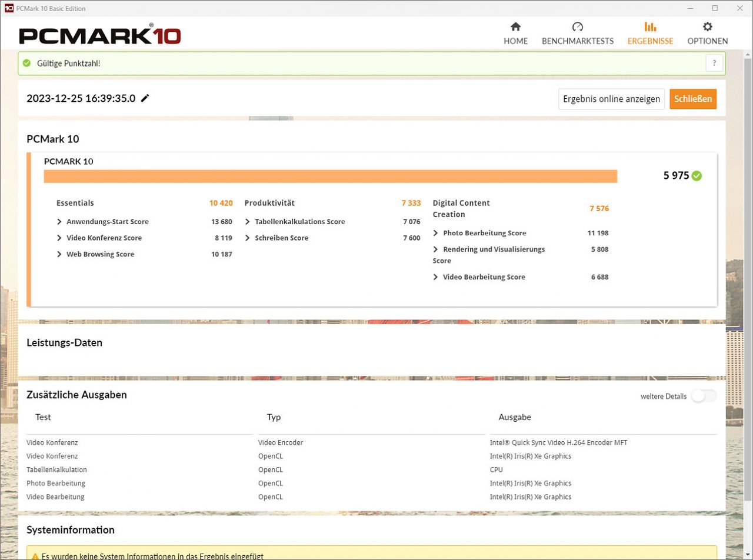
Task: Click Intel Quick Sync Video H.264 Encoder MFT
Action: pos(558,442)
